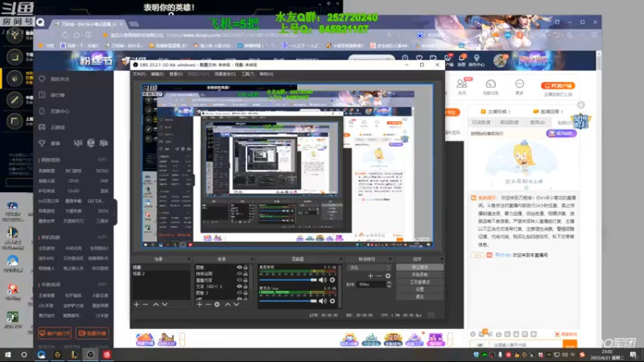
Task: Open 云游戏 gamepad icon in Douyu sidebar
Action: (42, 127)
